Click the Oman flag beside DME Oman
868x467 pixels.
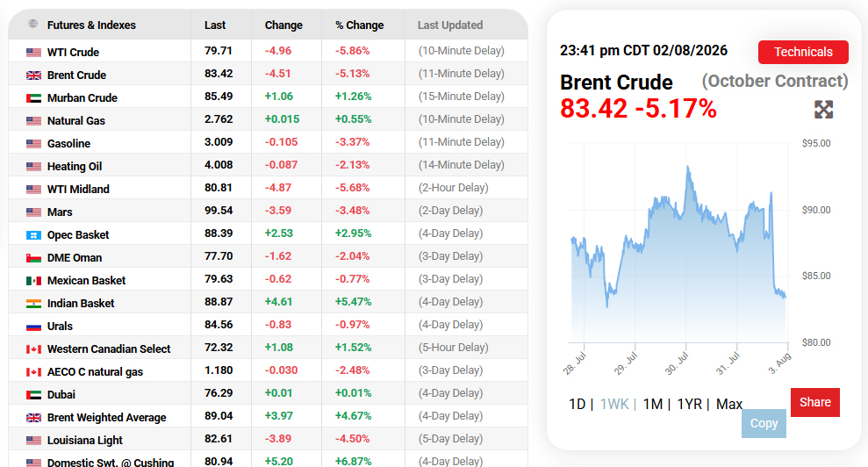click(33, 257)
